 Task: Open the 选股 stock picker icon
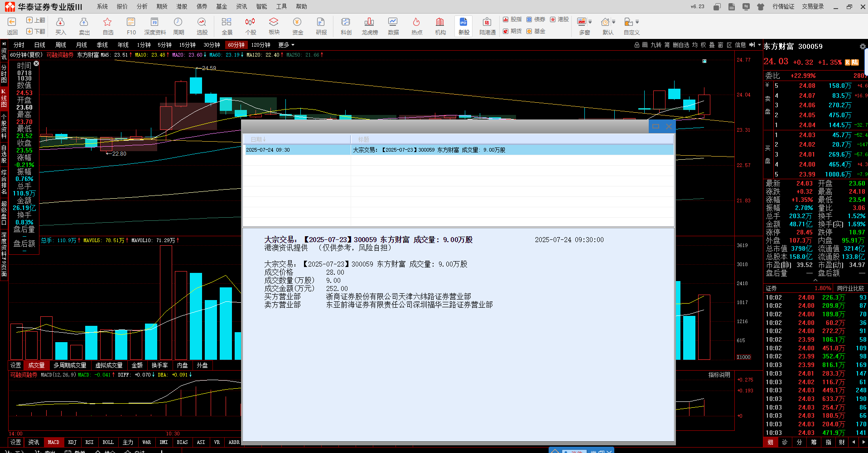(x=202, y=26)
